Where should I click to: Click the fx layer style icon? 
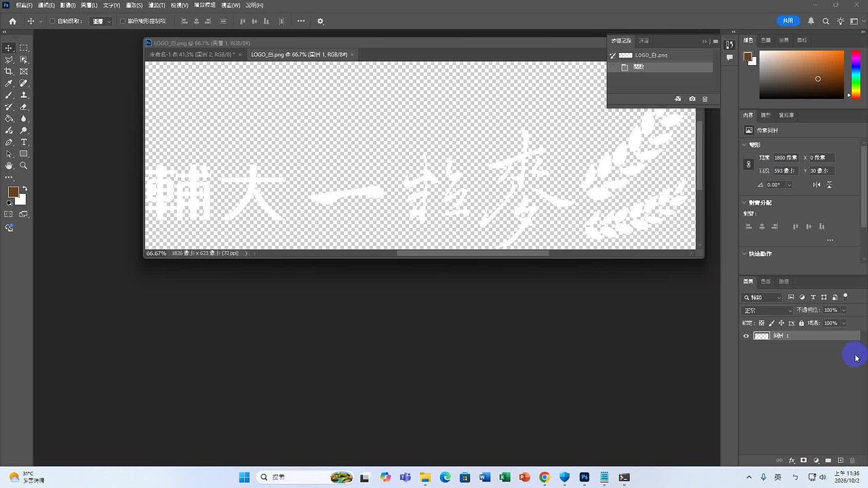point(791,460)
